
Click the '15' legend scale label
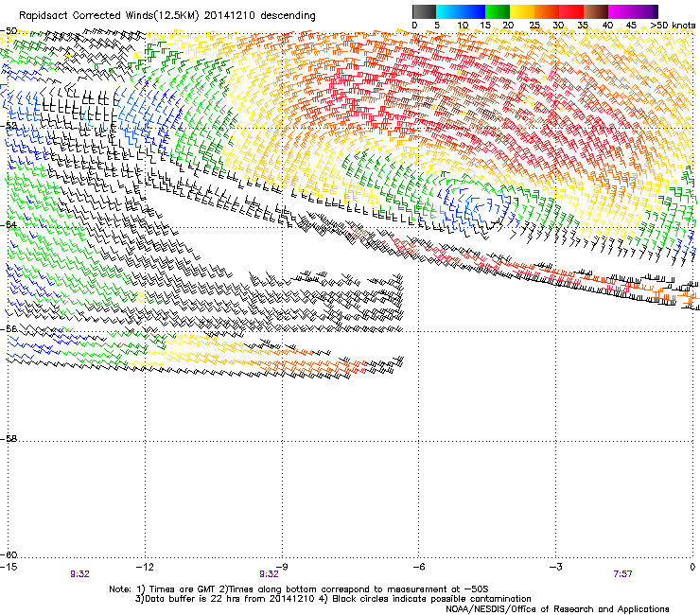click(x=485, y=26)
